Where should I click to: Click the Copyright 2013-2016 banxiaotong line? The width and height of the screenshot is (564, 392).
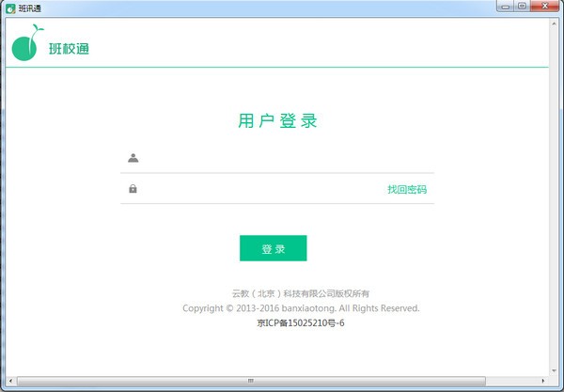pos(301,308)
